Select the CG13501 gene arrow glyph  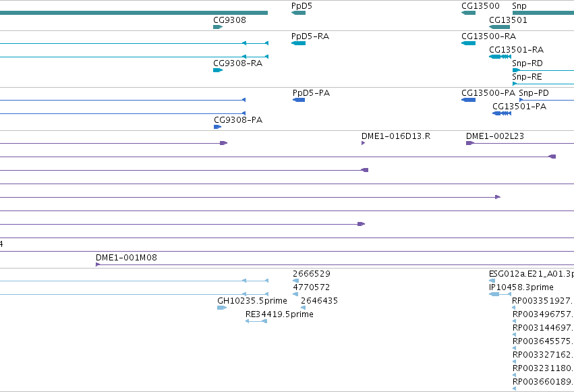500,27
